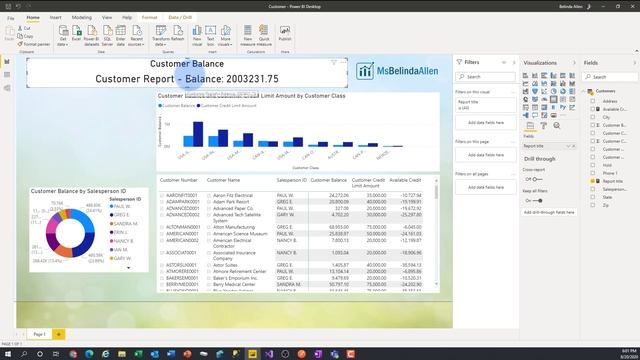
Task: Select the Q&A visualization icon
Action: click(535, 116)
